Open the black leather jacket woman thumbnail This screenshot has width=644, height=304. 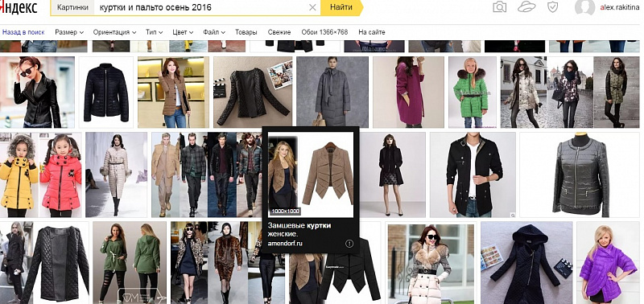(x=37, y=92)
